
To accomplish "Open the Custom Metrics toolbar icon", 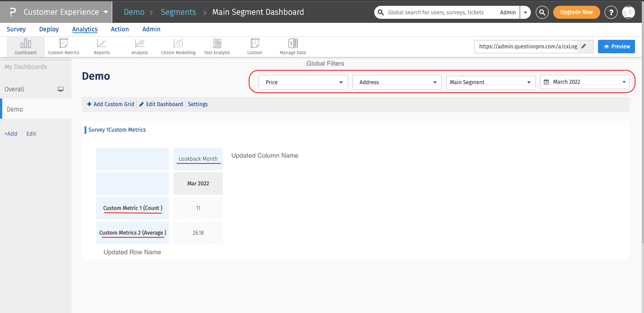I will [x=64, y=43].
